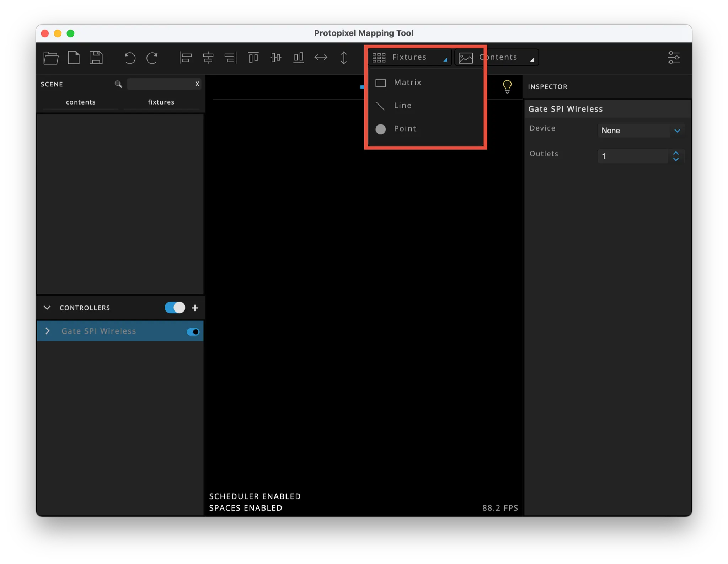This screenshot has height=564, width=728.
Task: Click the INSPECTOR panel title
Action: [547, 87]
